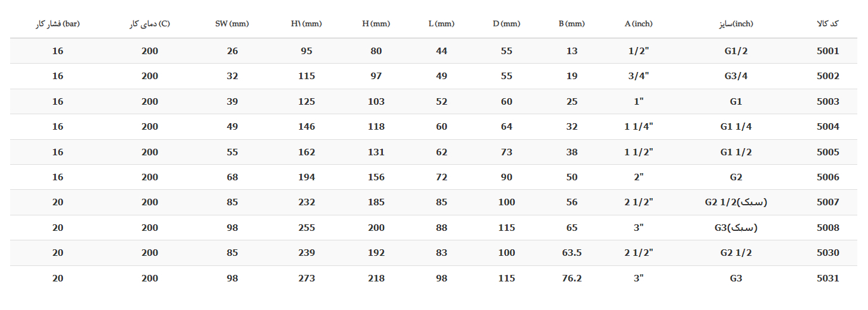The image size is (868, 310).
Task: Click the G3/4 size cell
Action: click(x=735, y=76)
